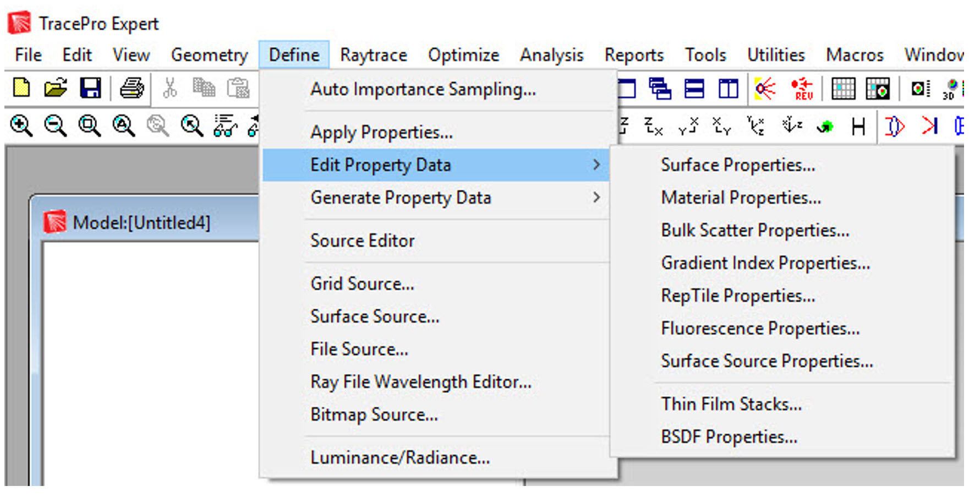Open the File menu
The width and height of the screenshot is (980, 497).
pyautogui.click(x=29, y=54)
